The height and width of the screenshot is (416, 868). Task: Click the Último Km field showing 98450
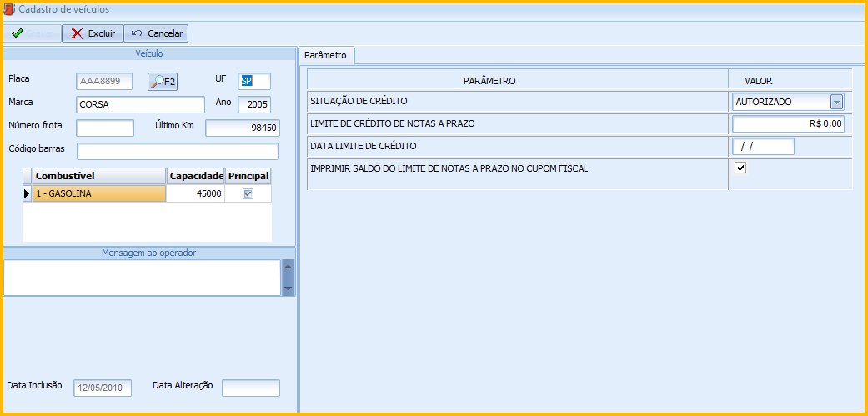pyautogui.click(x=243, y=128)
